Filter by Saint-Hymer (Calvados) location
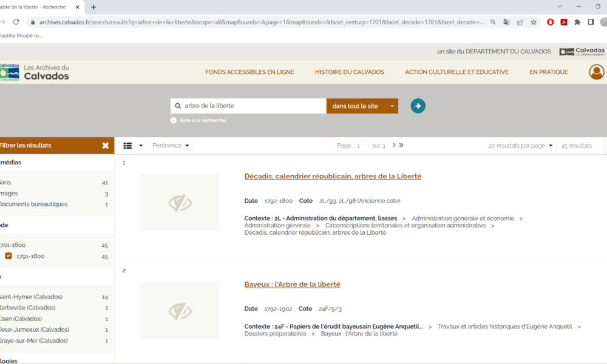607x364 pixels. pyautogui.click(x=31, y=297)
